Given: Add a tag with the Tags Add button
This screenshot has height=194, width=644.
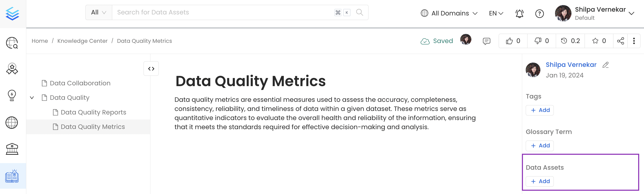Looking at the screenshot, I should (539, 110).
